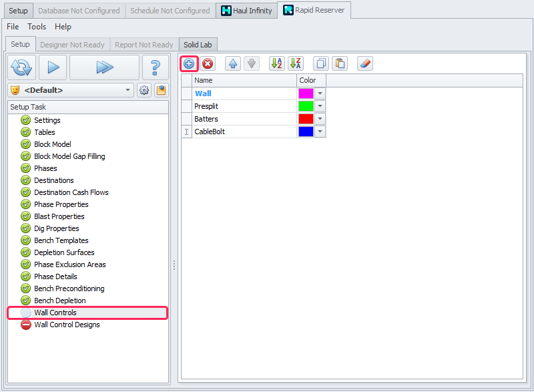Click the green Presplit color swatch

pos(306,106)
